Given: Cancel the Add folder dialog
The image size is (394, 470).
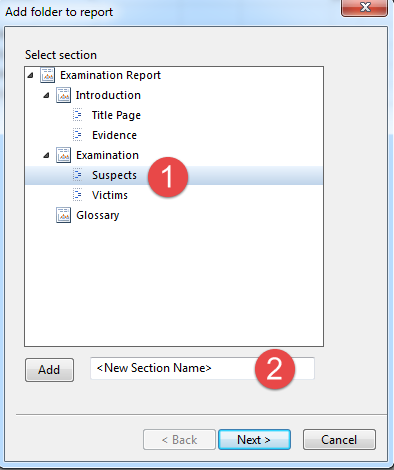Looking at the screenshot, I should point(339,440).
